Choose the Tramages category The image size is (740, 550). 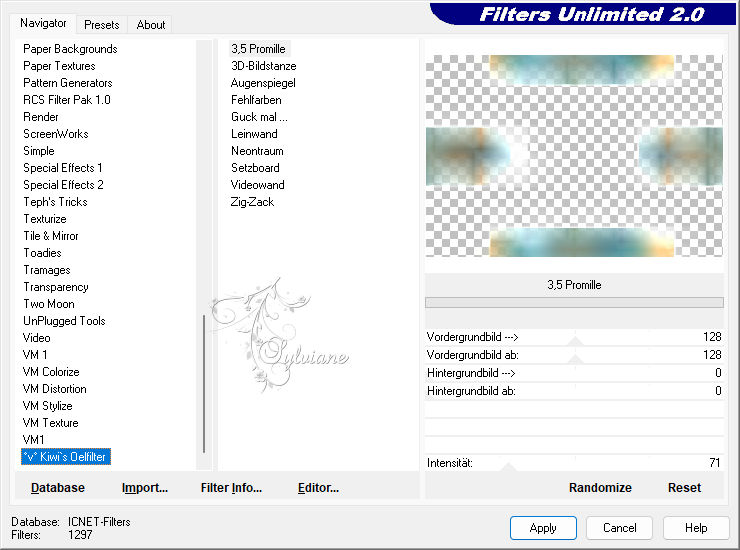point(47,270)
